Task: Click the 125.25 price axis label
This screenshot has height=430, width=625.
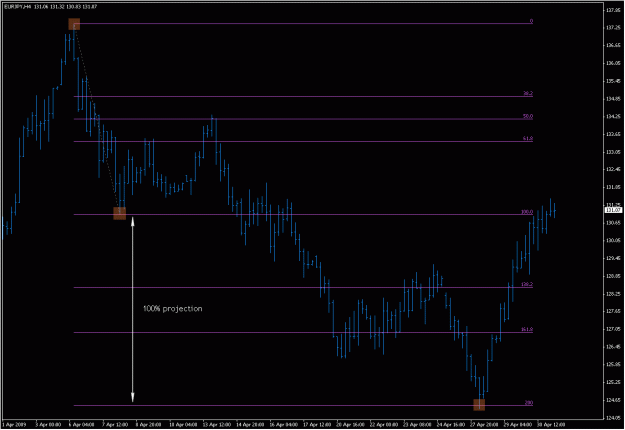Action: pos(613,382)
